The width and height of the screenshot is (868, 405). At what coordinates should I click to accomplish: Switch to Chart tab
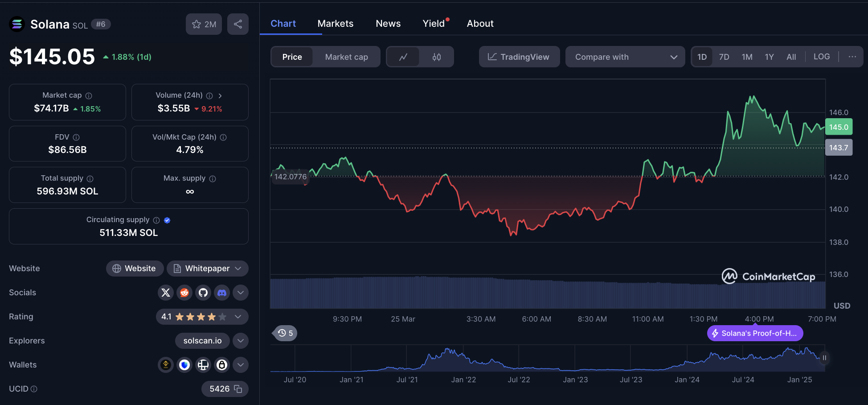click(283, 24)
